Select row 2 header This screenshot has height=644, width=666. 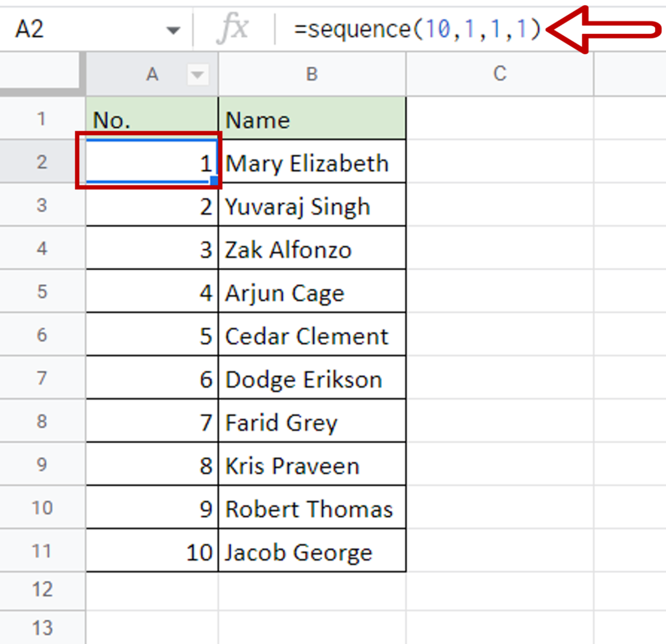point(42,162)
